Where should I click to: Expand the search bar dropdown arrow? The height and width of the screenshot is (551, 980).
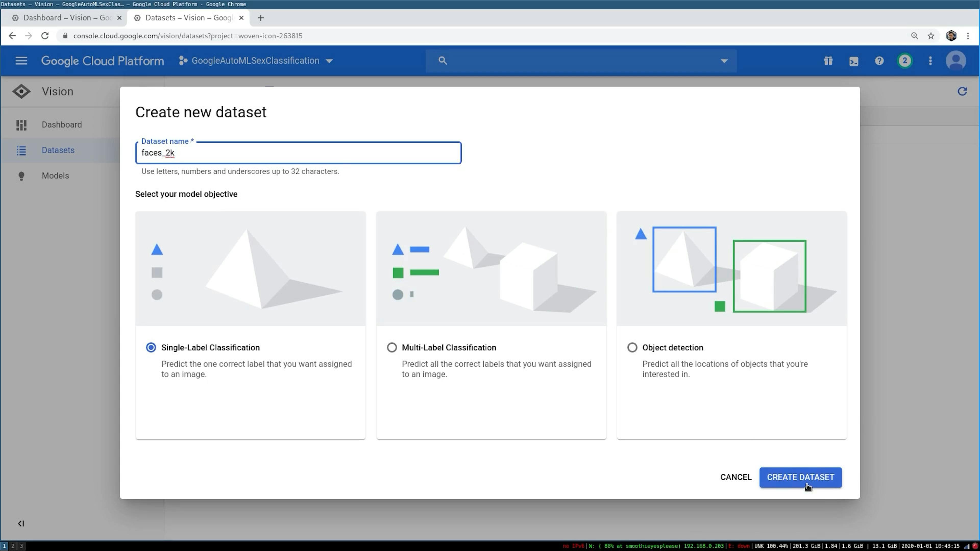(x=724, y=61)
